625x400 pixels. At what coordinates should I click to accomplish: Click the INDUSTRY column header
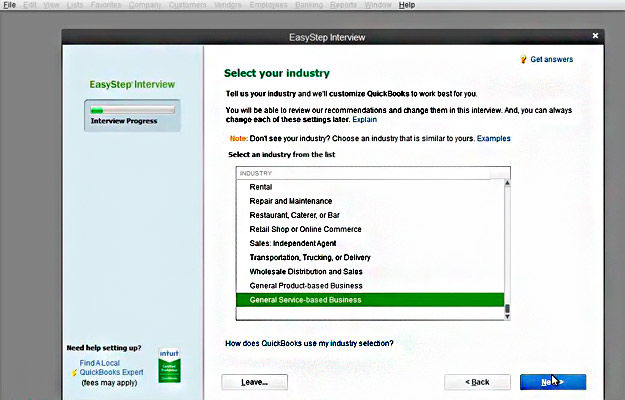(x=364, y=173)
